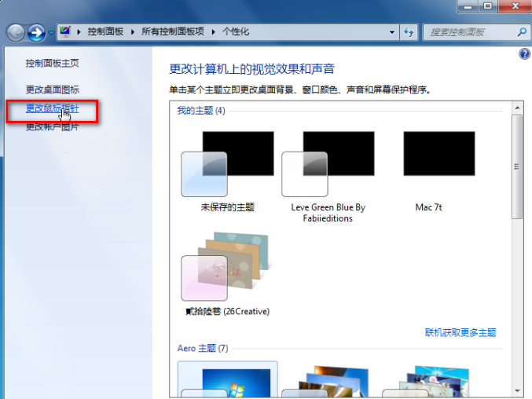Open the 联机获取更多主题 link
Image resolution: width=532 pixels, height=399 pixels.
coord(460,332)
